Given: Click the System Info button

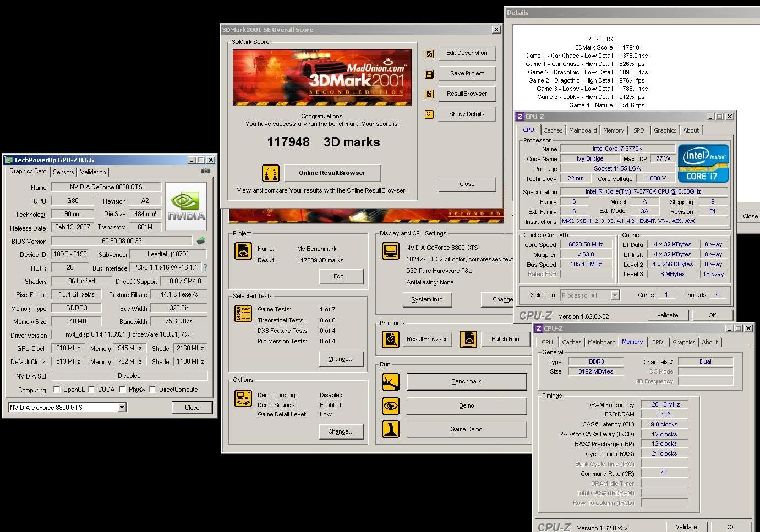Looking at the screenshot, I should (x=427, y=299).
